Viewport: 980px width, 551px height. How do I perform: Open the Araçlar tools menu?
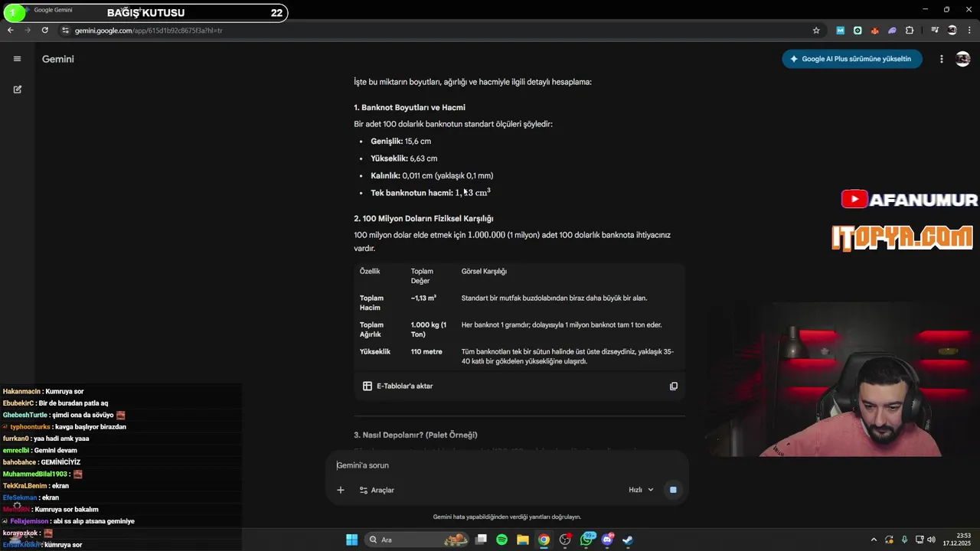pyautogui.click(x=377, y=490)
